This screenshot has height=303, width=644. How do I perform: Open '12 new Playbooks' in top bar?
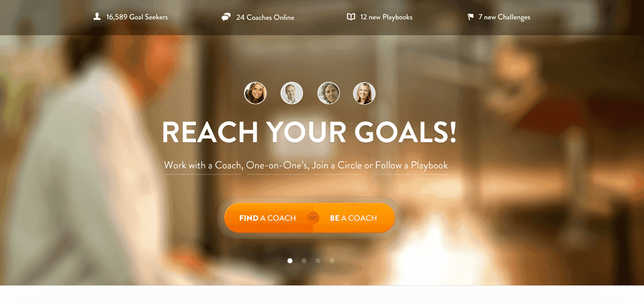pyautogui.click(x=386, y=17)
